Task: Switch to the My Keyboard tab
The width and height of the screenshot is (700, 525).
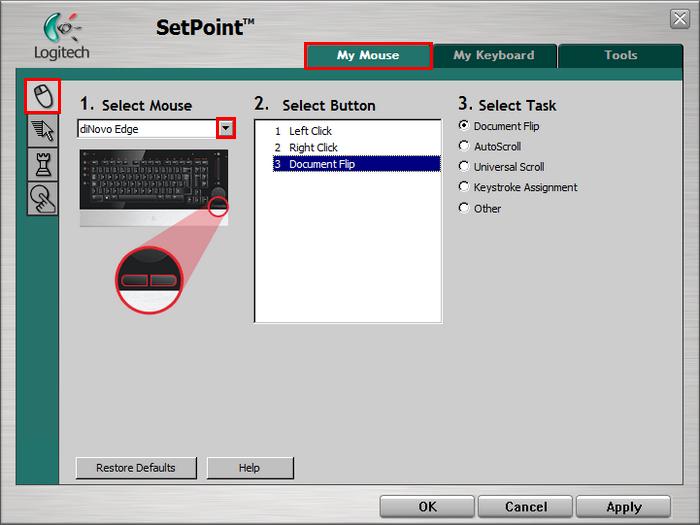Action: pyautogui.click(x=494, y=55)
